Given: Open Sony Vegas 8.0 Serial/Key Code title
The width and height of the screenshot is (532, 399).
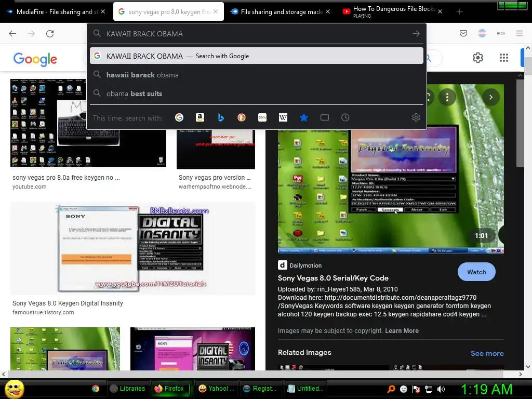Looking at the screenshot, I should coord(333,278).
